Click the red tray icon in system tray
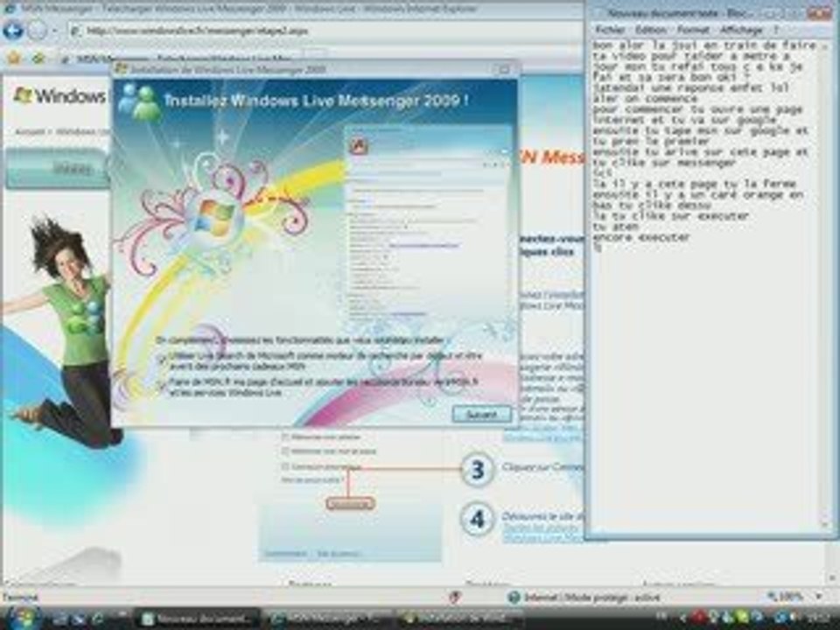 (x=698, y=617)
